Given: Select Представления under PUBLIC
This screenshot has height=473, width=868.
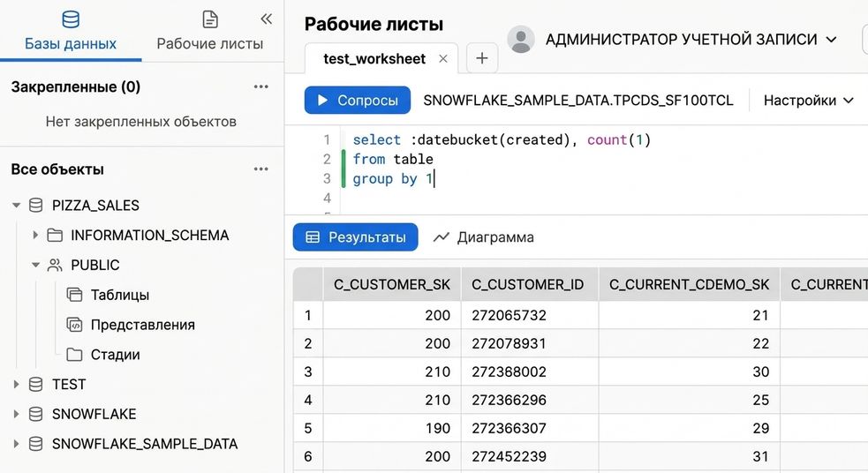Looking at the screenshot, I should [143, 325].
